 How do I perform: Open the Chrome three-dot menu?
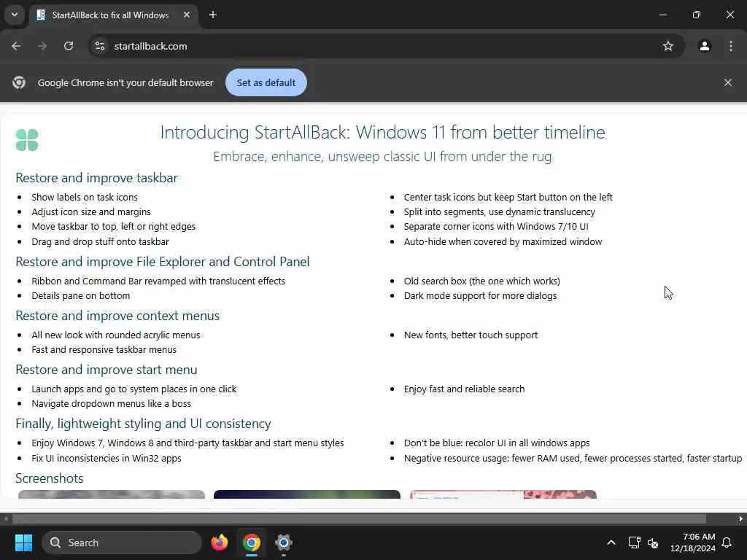[x=731, y=46]
